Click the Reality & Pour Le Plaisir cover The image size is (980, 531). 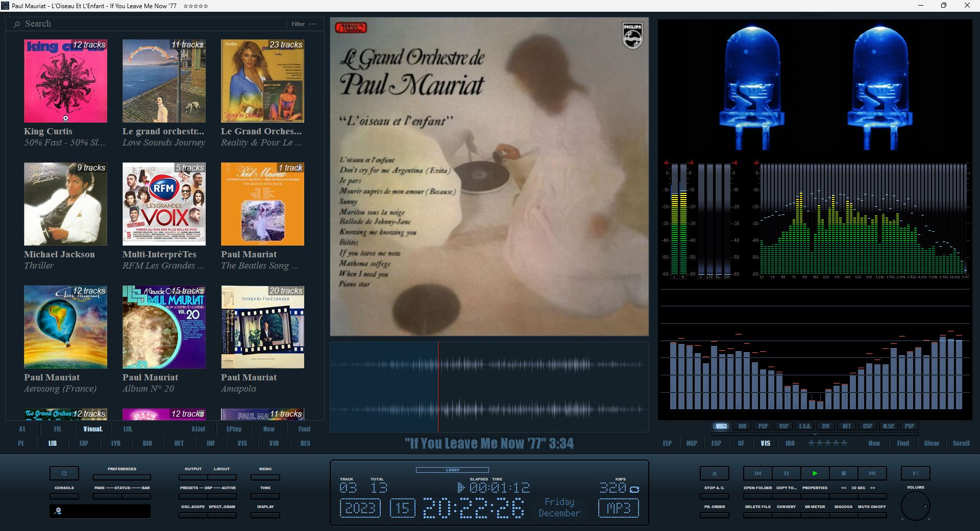(262, 81)
